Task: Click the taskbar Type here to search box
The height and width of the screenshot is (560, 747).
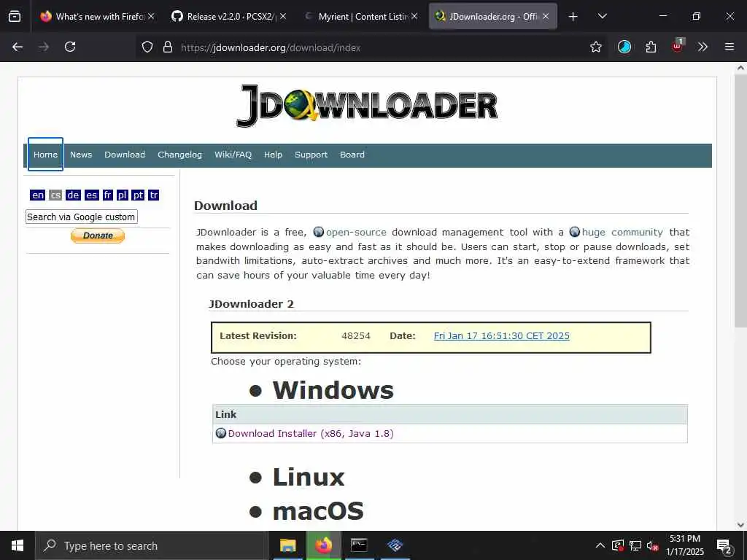Action: pyautogui.click(x=152, y=545)
